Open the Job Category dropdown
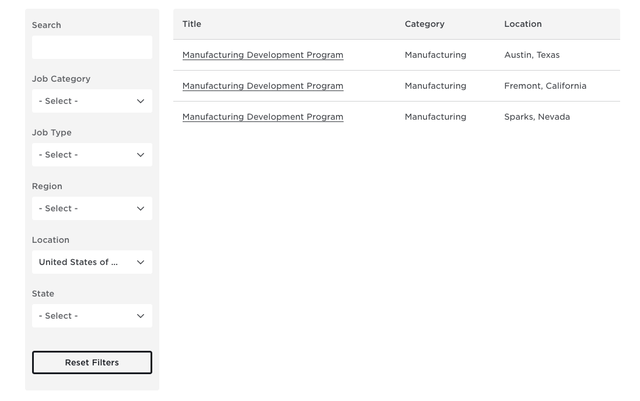640x401 pixels. coord(92,101)
